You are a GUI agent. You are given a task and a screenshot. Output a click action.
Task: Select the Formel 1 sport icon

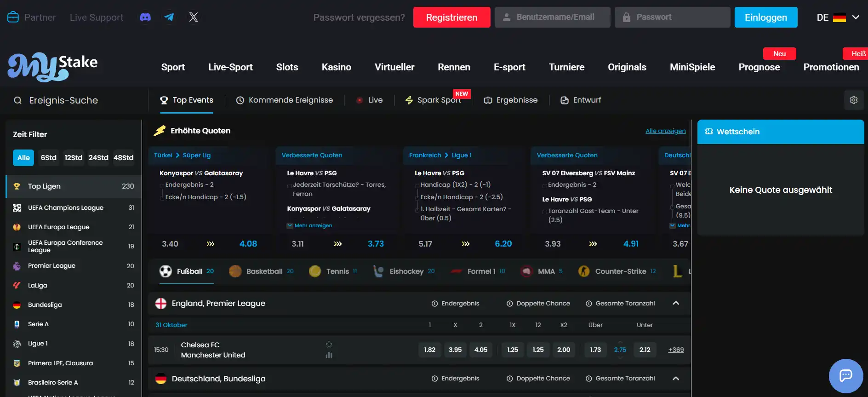click(457, 271)
